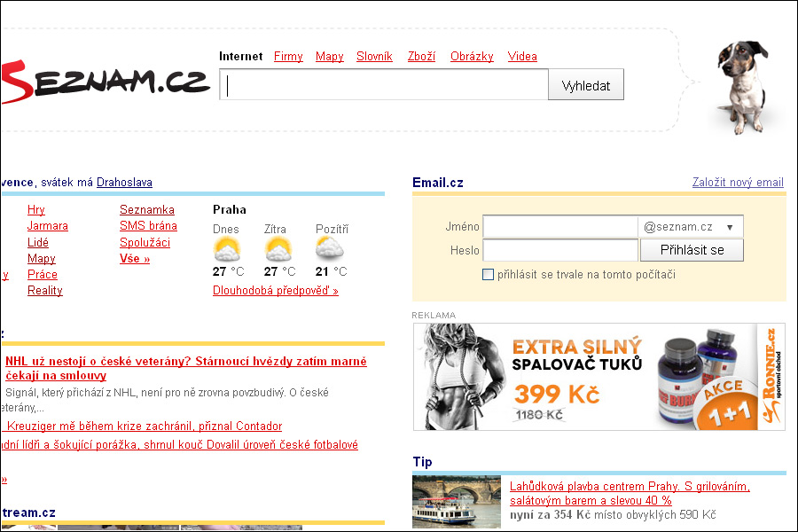This screenshot has height=532, width=798.
Task: Open the Spolužáci link
Action: coord(145,242)
